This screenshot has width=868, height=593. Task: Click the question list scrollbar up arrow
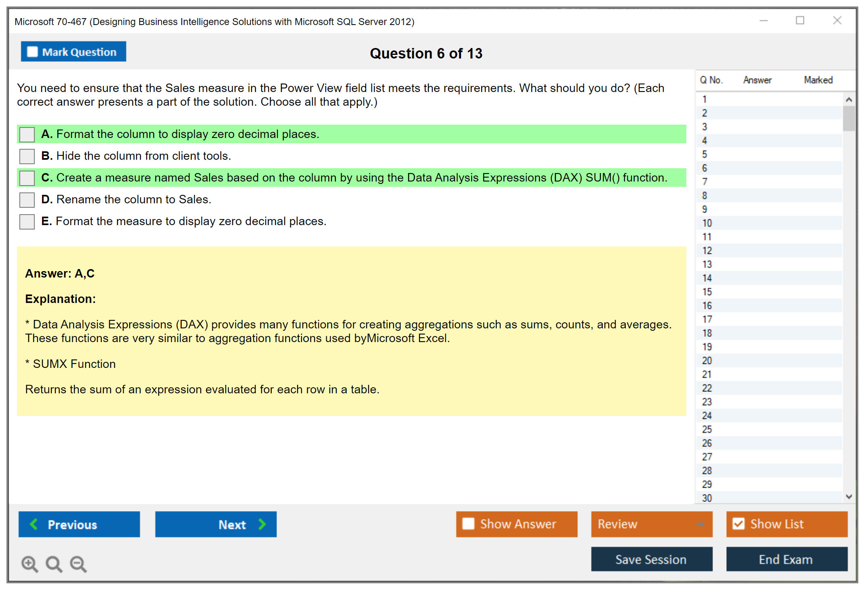[x=849, y=98]
